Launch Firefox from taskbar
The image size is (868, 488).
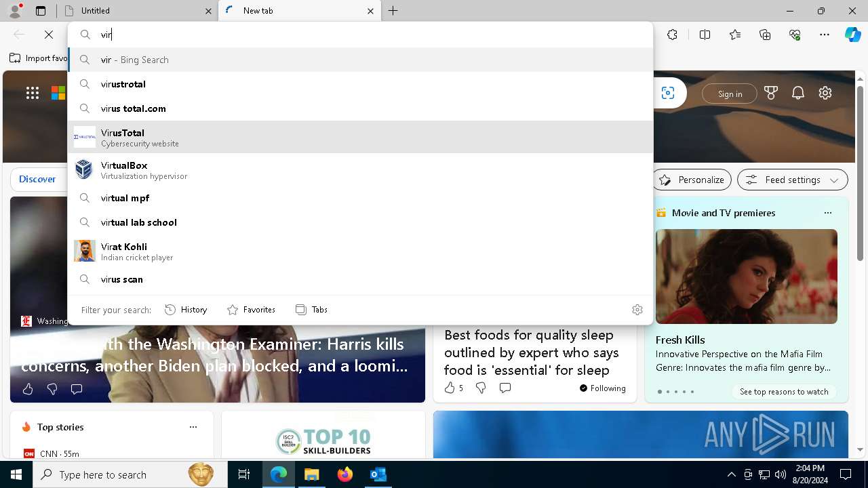click(345, 474)
